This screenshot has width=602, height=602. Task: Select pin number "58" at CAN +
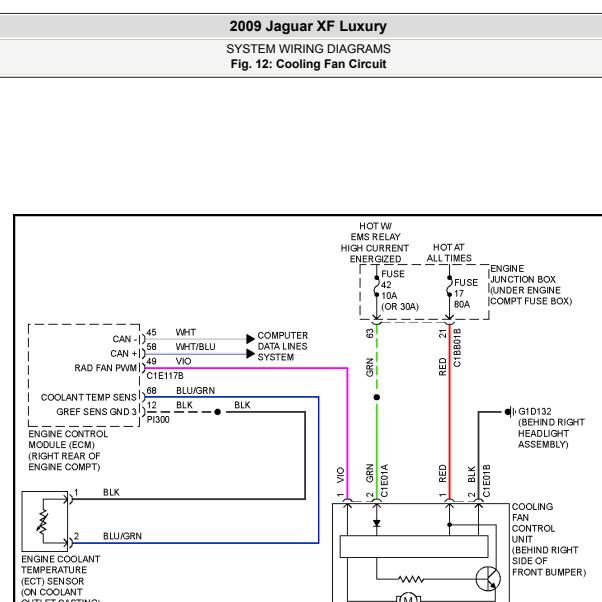(151, 347)
